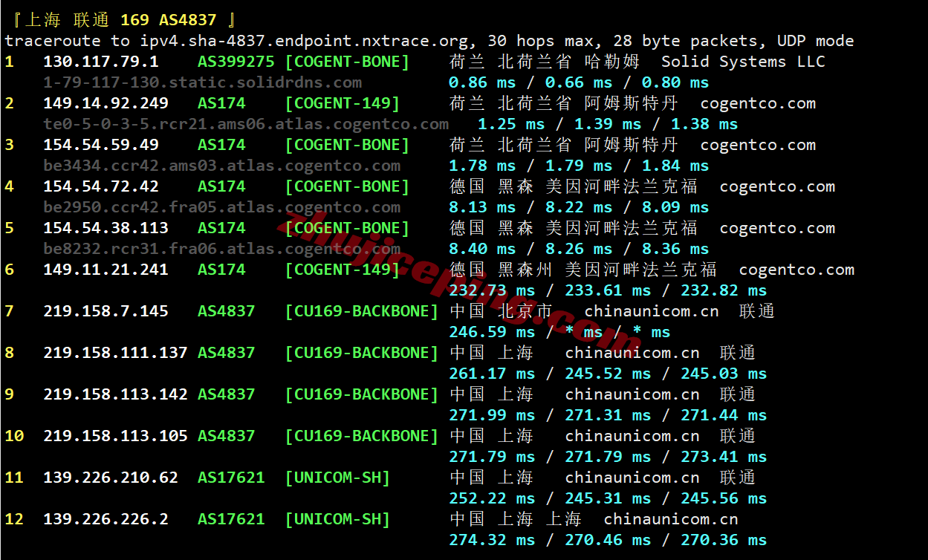Click IP address 139.226.210.62
The image size is (928, 560).
click(111, 478)
